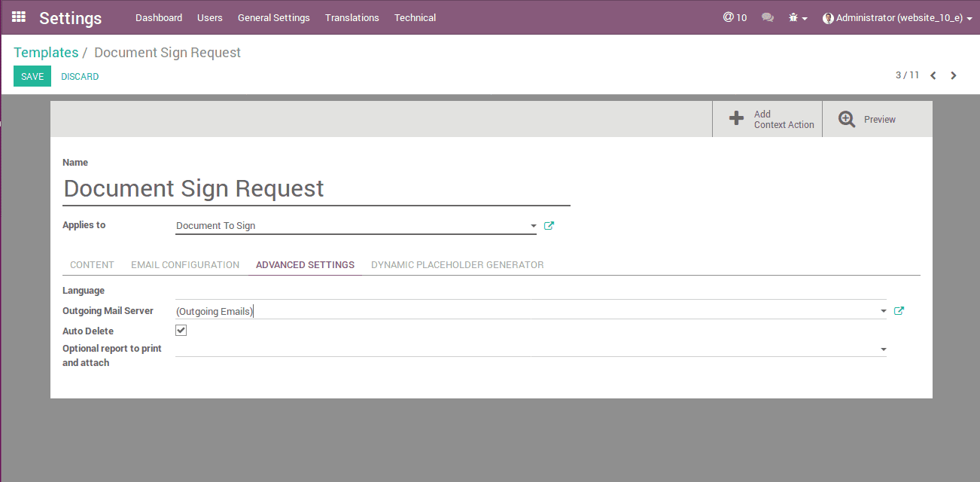Click the Administrator avatar picture
Viewport: 980px width, 482px height.
coord(828,17)
